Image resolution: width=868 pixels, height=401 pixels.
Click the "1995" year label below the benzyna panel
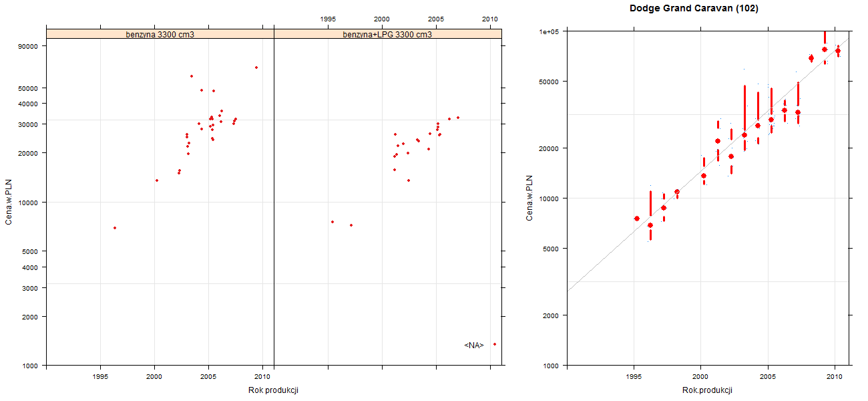(100, 376)
